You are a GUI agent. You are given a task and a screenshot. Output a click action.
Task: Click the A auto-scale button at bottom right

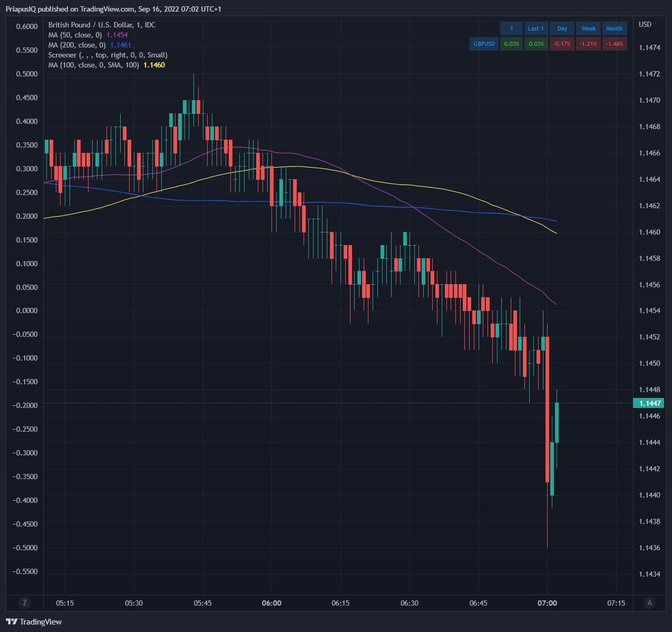[x=649, y=603]
